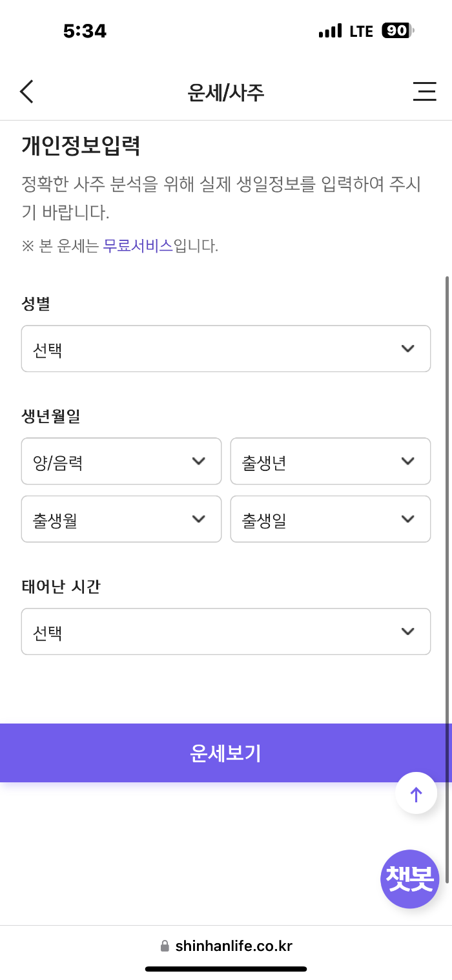
Task: Click the chevron in 태어난 시간 field
Action: 407,632
